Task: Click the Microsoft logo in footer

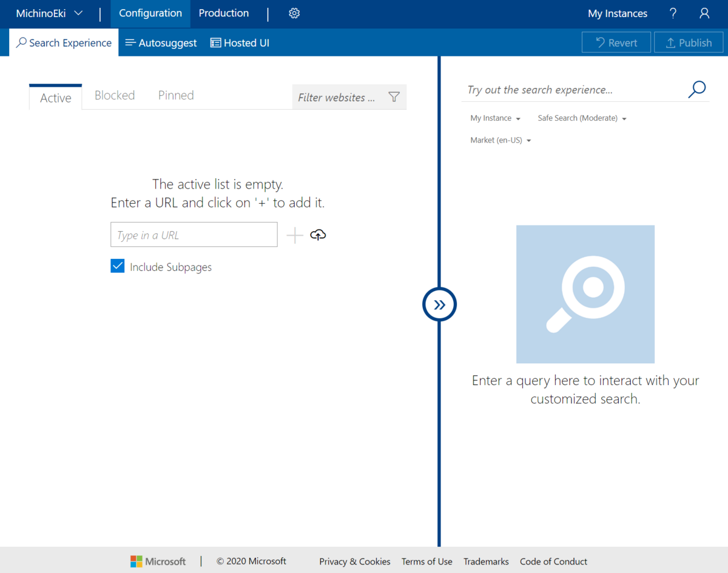Action: (158, 561)
